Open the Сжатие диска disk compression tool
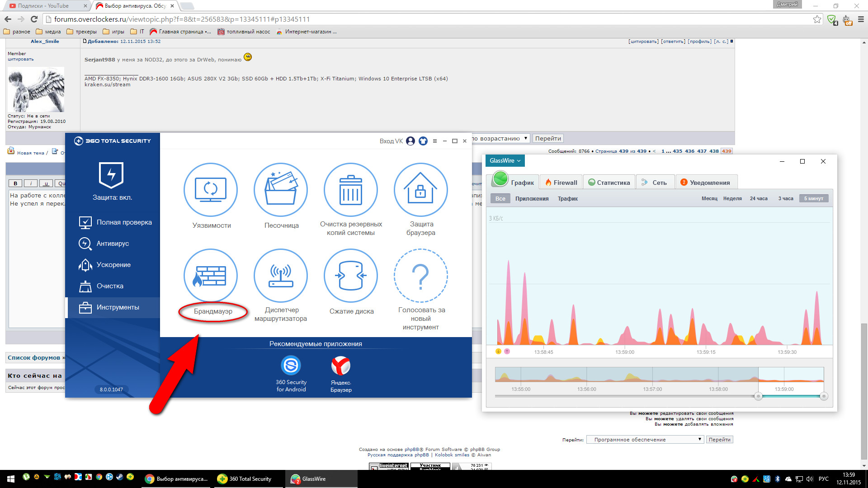Screen dimensions: 868x488 (351, 276)
